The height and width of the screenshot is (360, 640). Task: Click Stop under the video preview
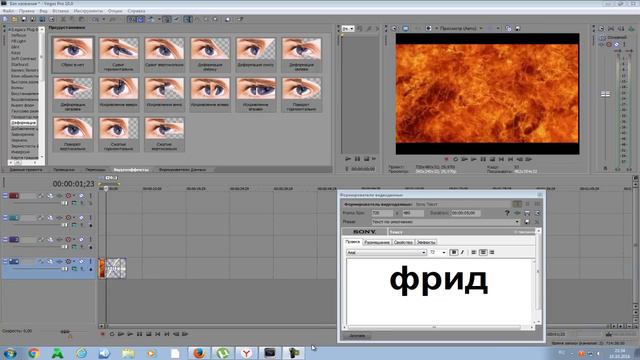(493, 159)
